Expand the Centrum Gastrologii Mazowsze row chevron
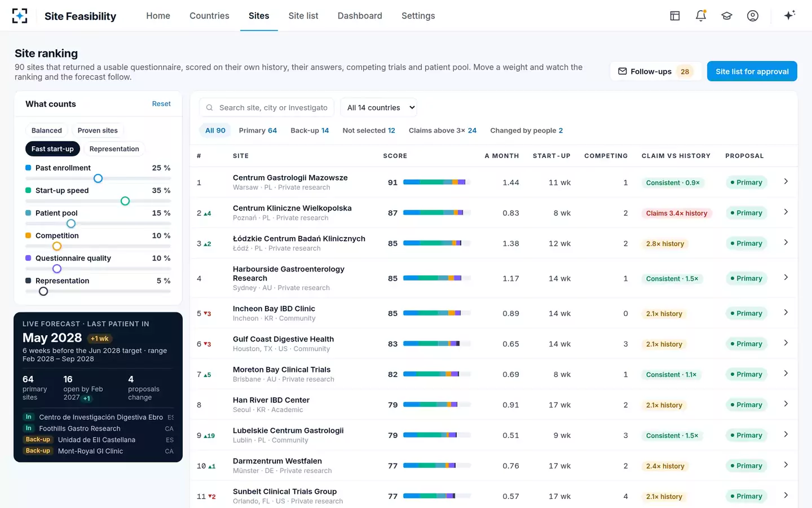 tap(785, 182)
